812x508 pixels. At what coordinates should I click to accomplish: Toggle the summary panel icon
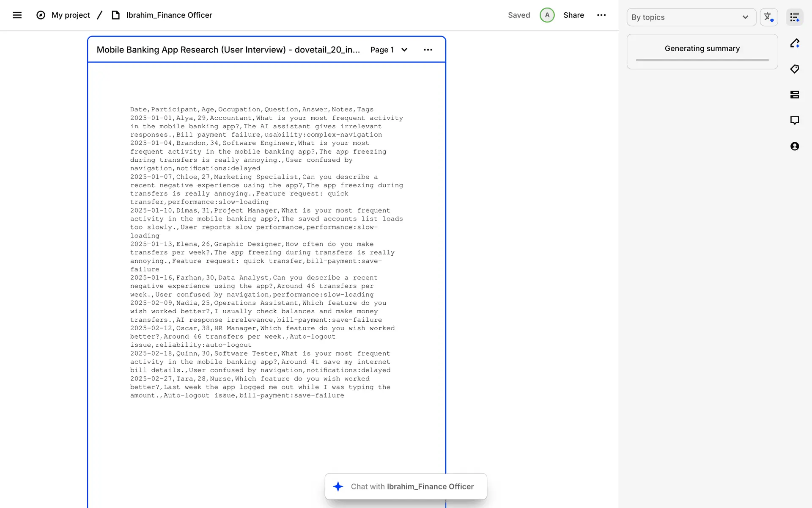pos(795,17)
